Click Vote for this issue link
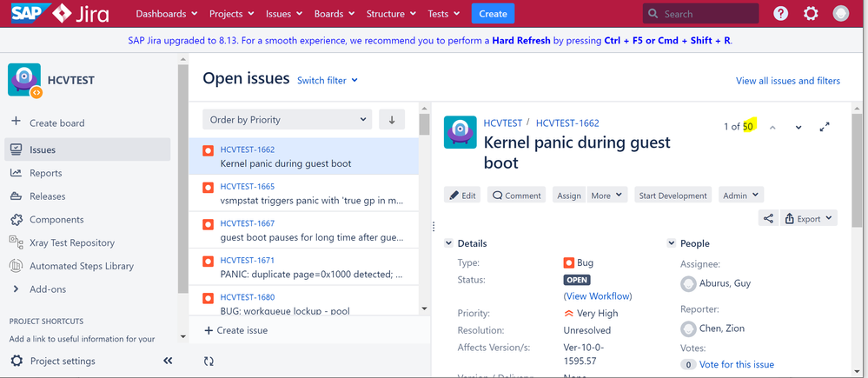This screenshot has width=868, height=378. (736, 364)
